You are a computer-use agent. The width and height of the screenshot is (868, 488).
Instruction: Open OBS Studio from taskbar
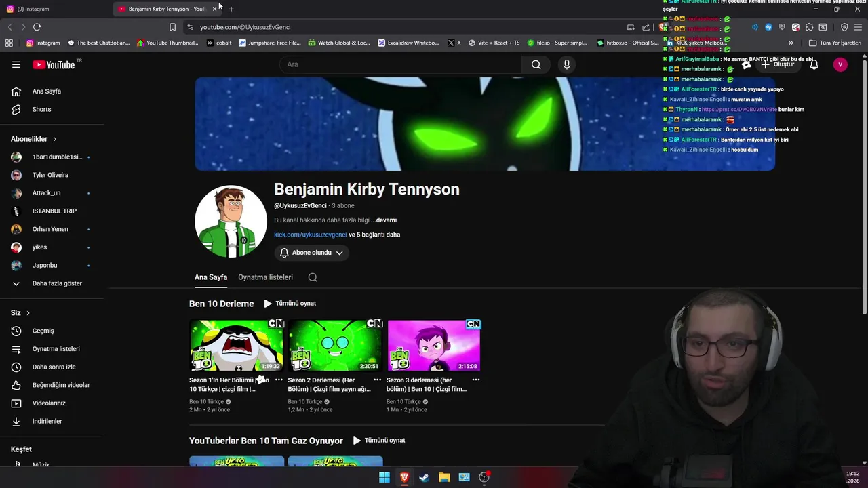tap(484, 477)
